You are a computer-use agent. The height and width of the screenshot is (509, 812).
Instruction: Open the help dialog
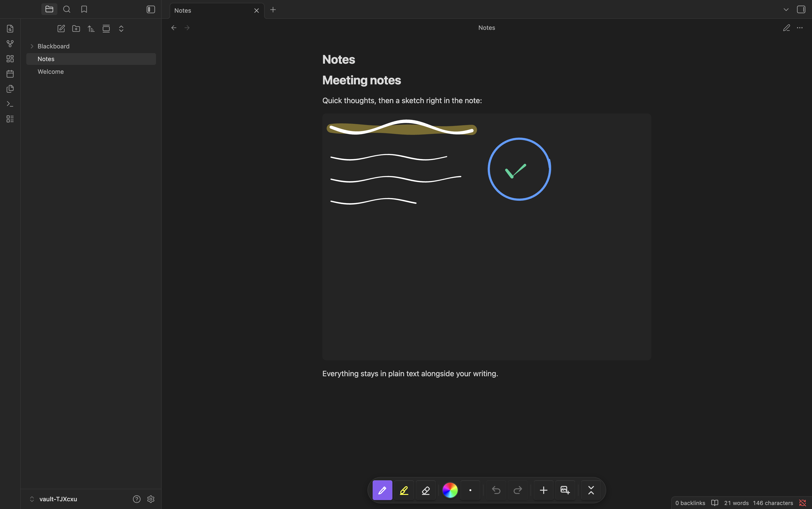(x=137, y=499)
